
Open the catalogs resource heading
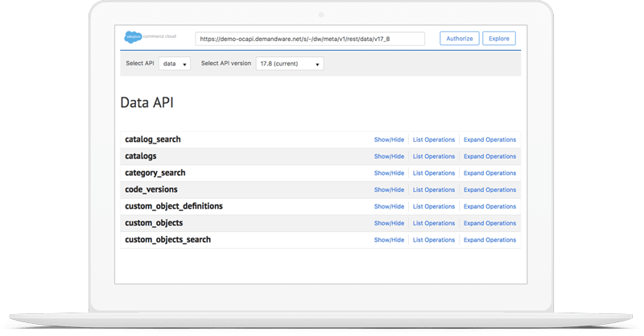pos(141,156)
